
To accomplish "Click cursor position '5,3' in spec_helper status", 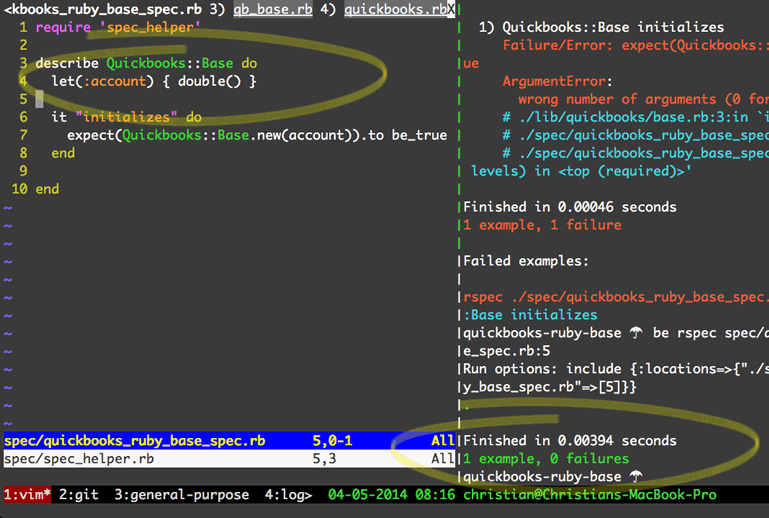I will [324, 459].
